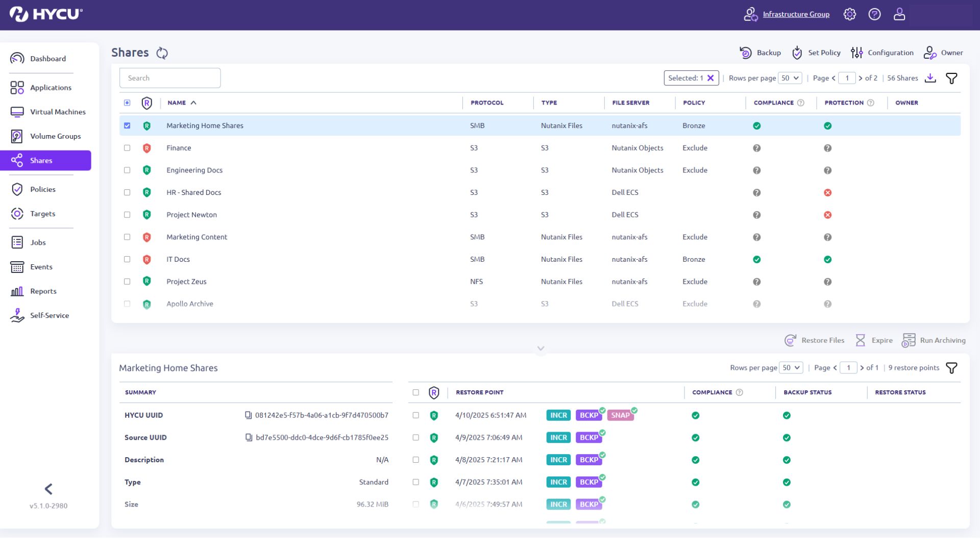The image size is (980, 551).
Task: Collapse the details panel with the chevron
Action: (x=541, y=348)
